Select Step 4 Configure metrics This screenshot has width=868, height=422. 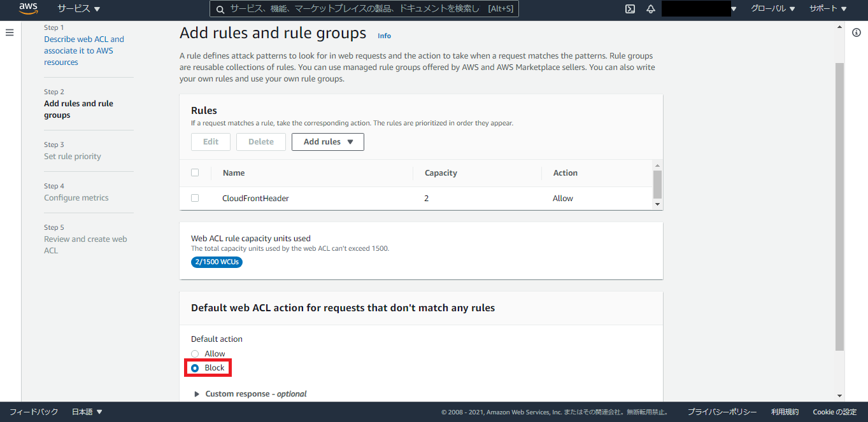[x=76, y=198]
